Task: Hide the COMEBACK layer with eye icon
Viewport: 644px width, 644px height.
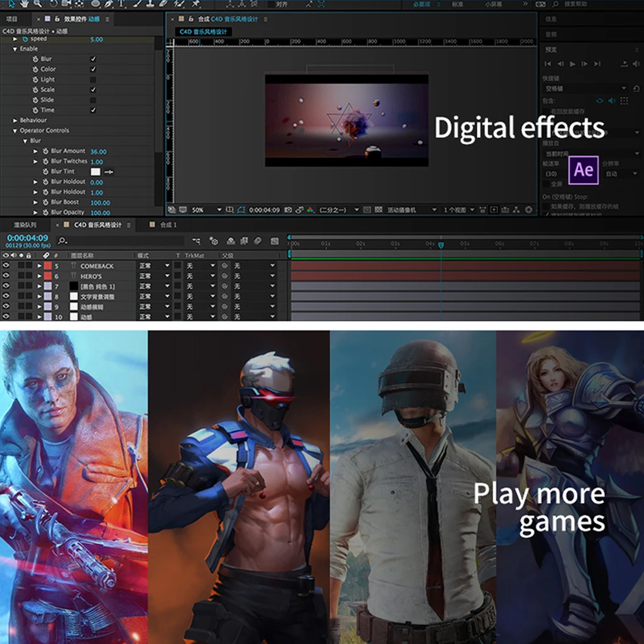Action: pos(6,266)
